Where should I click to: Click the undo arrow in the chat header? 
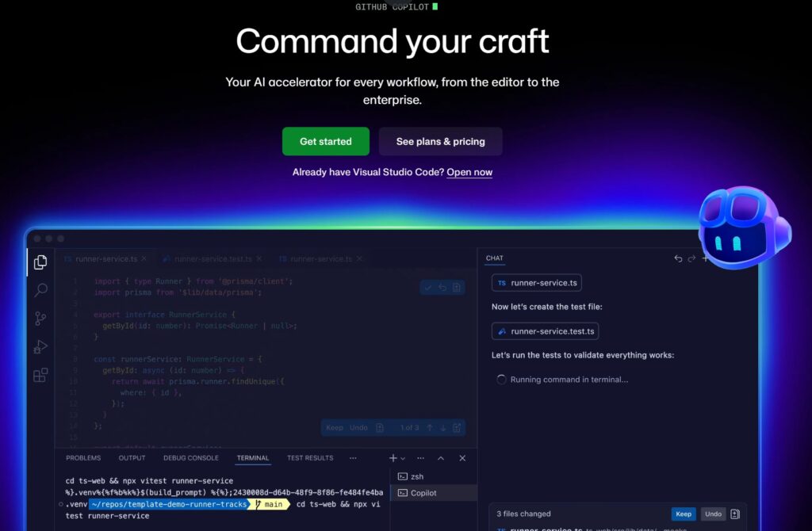677,258
